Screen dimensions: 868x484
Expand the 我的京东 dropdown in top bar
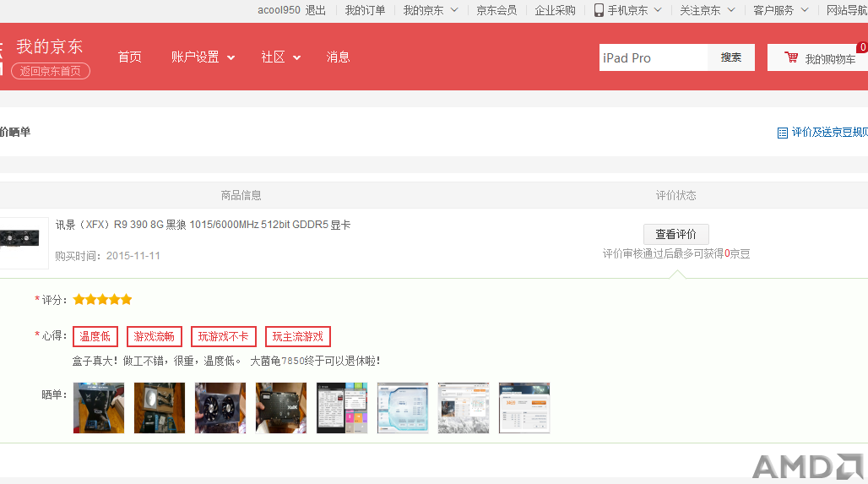[x=454, y=10]
